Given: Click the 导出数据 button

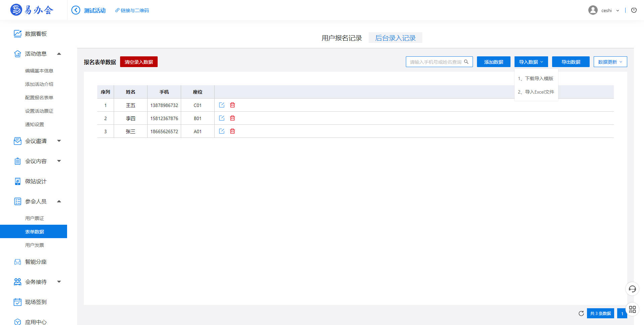Looking at the screenshot, I should pos(571,62).
